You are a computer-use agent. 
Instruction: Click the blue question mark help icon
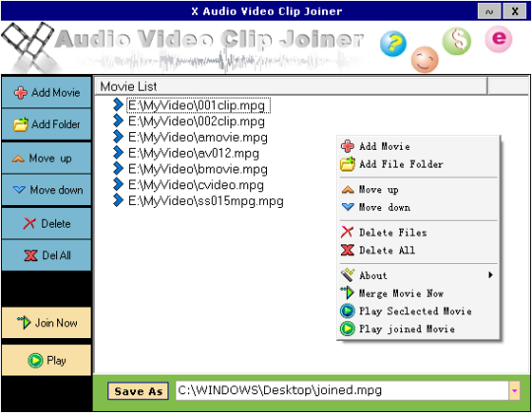point(393,43)
